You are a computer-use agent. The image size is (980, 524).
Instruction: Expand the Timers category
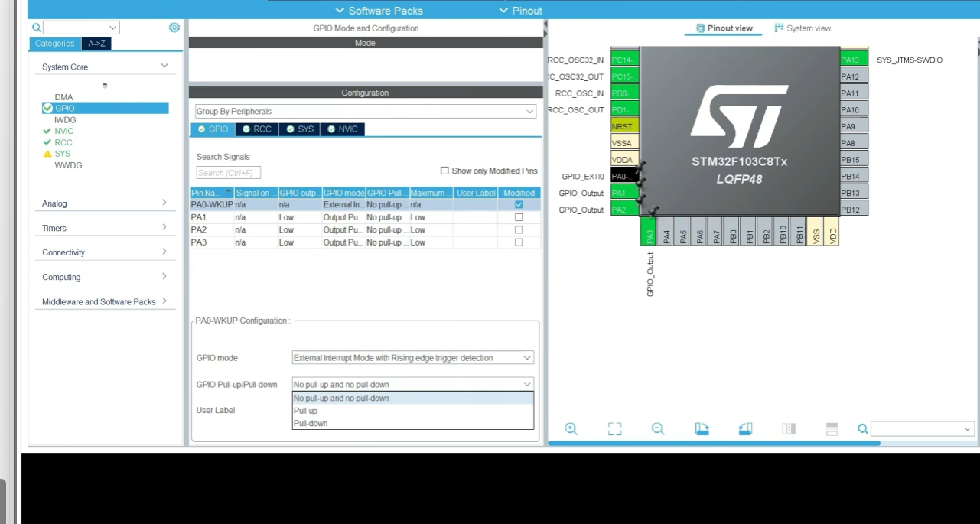click(164, 227)
